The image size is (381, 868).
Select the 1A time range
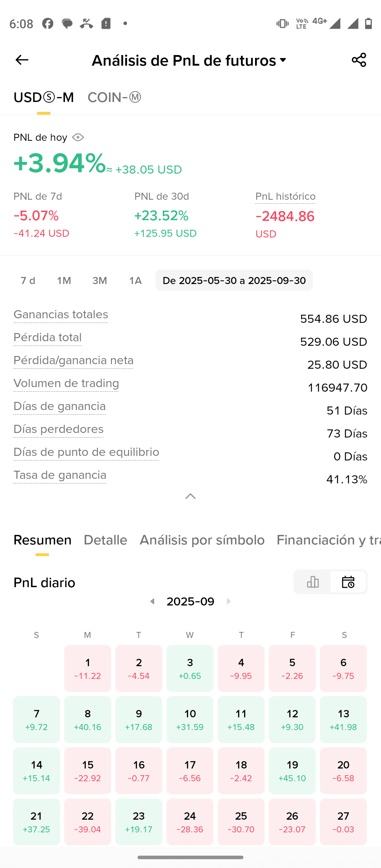point(135,281)
